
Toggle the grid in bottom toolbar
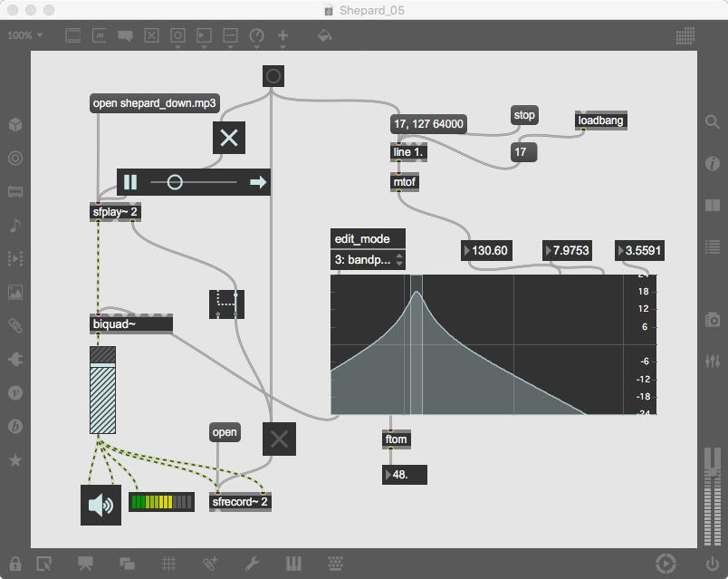coord(168,564)
